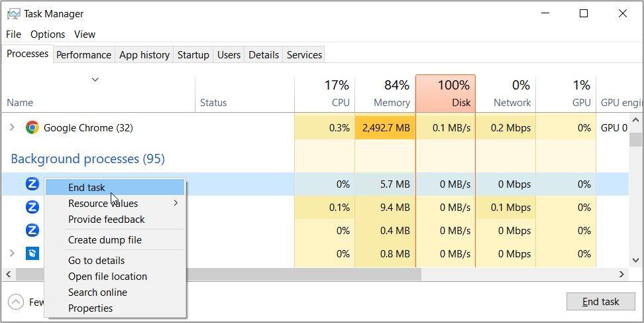Select Open file location menu entry
Image resolution: width=644 pixels, height=323 pixels.
pyautogui.click(x=107, y=277)
